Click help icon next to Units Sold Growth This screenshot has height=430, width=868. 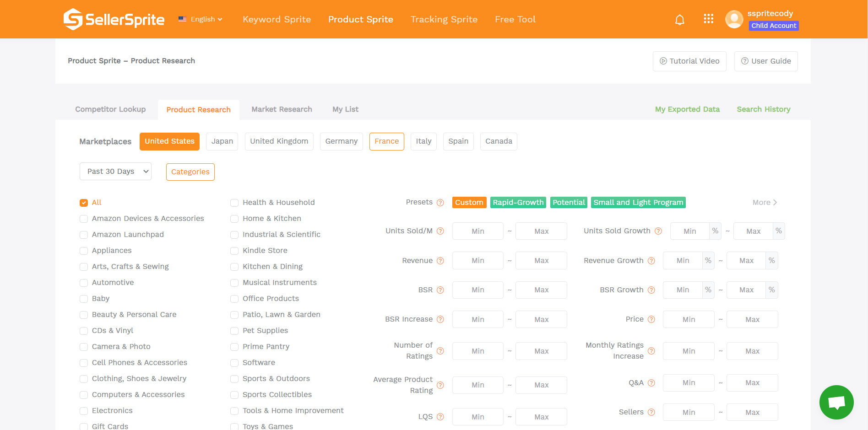click(658, 231)
